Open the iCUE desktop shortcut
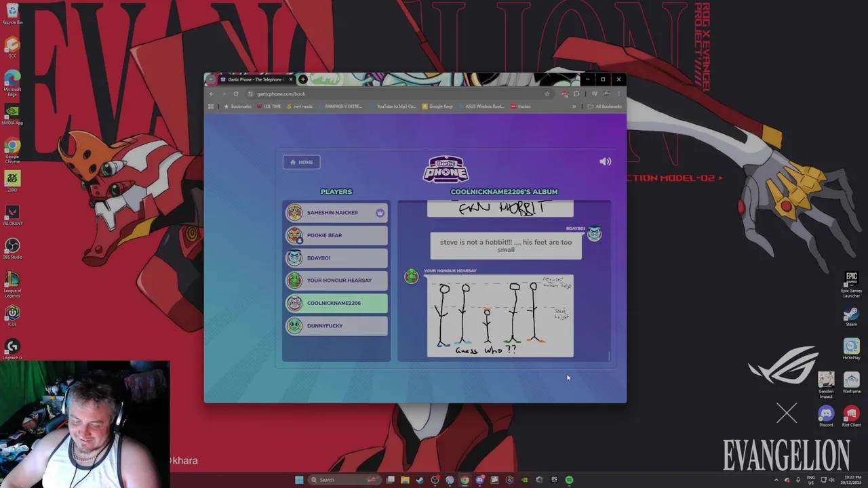 point(12,316)
